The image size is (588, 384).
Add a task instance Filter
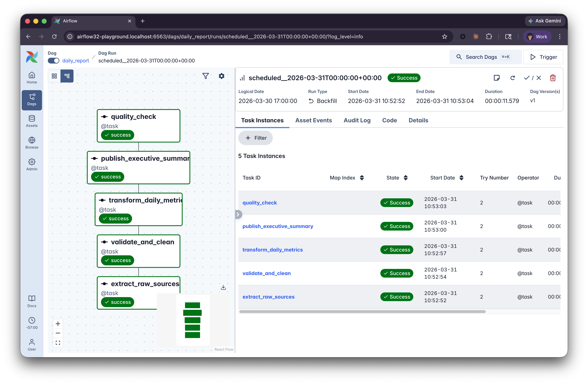point(255,138)
